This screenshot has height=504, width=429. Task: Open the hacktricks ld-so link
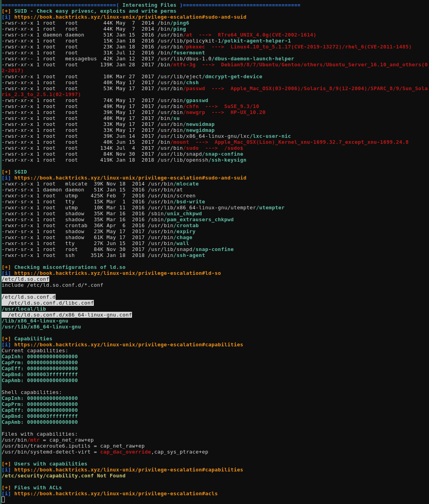(117, 273)
